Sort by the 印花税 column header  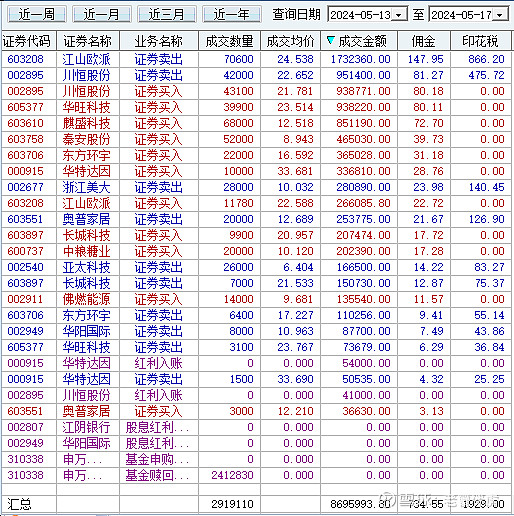(481, 41)
